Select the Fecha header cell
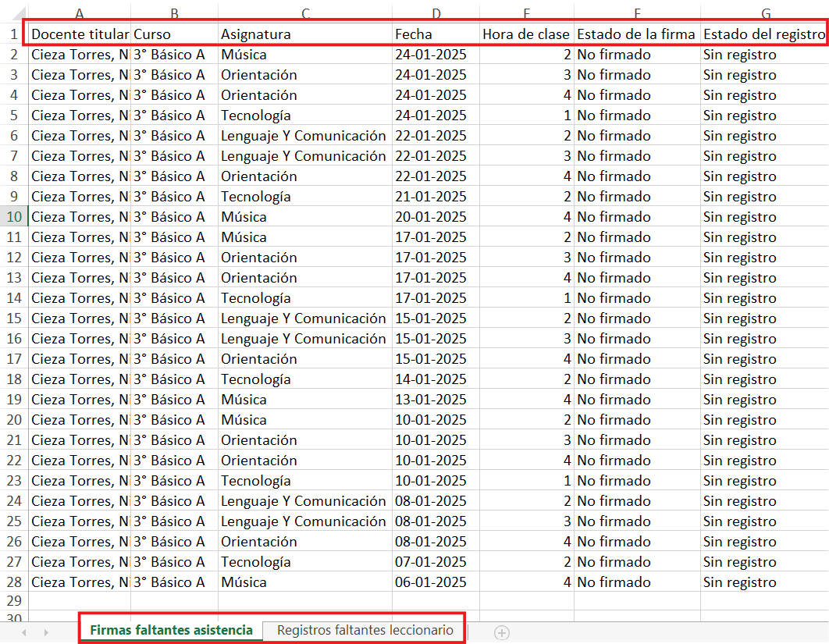This screenshot has width=829, height=644. pos(436,34)
